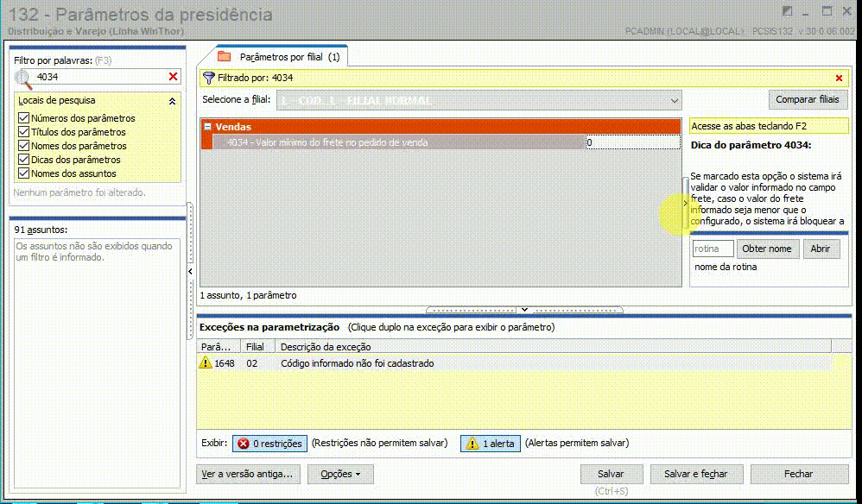
Task: Collapse the Locais de pesquisa section
Action: pos(172,101)
